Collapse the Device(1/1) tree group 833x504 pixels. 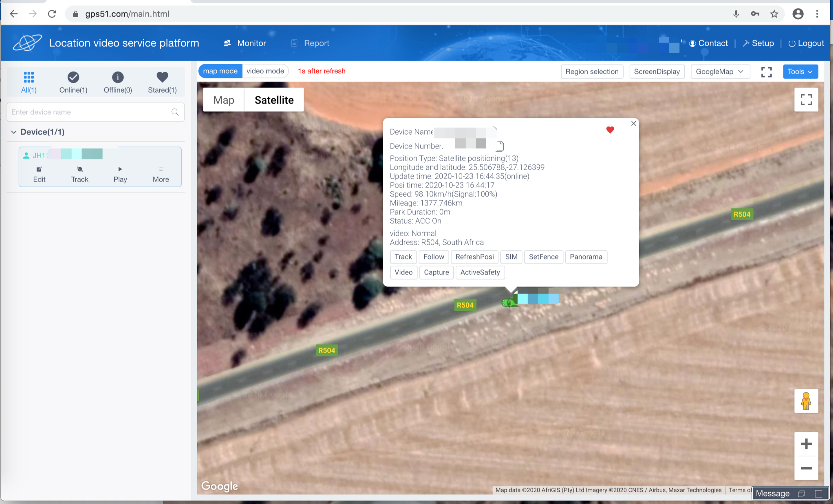pyautogui.click(x=14, y=132)
